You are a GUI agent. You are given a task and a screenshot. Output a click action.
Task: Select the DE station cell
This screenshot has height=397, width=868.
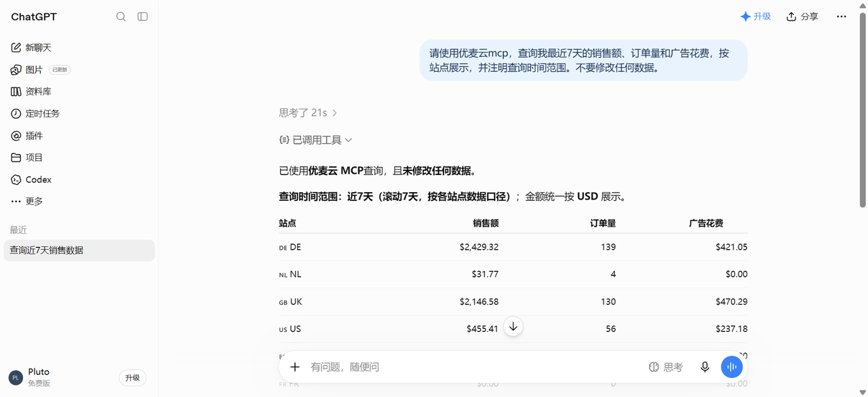(290, 247)
